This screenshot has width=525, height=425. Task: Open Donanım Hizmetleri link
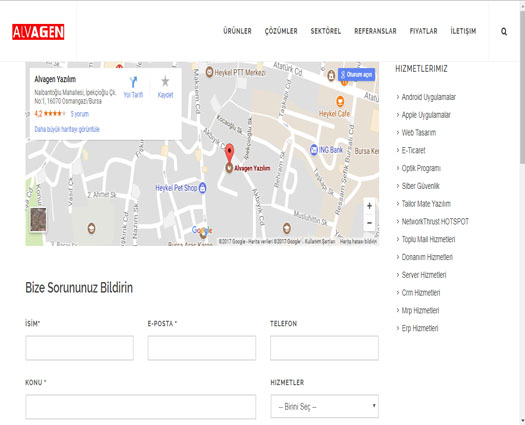point(427,257)
